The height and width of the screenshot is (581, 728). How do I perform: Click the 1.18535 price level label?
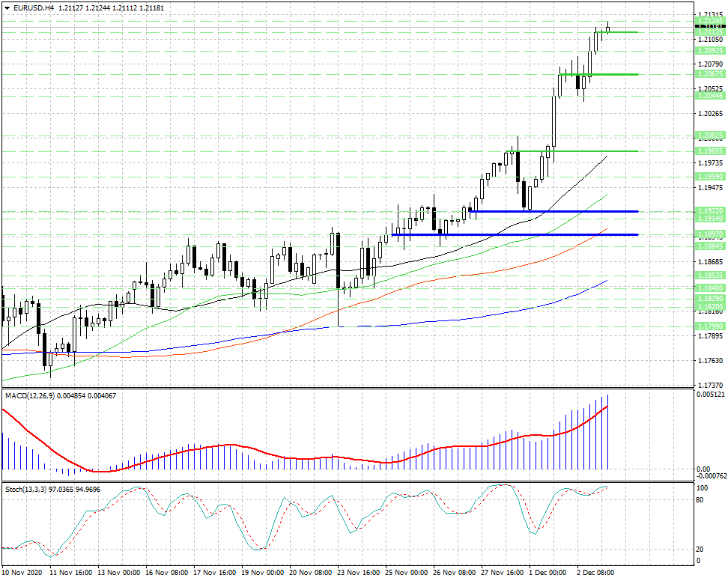710,276
